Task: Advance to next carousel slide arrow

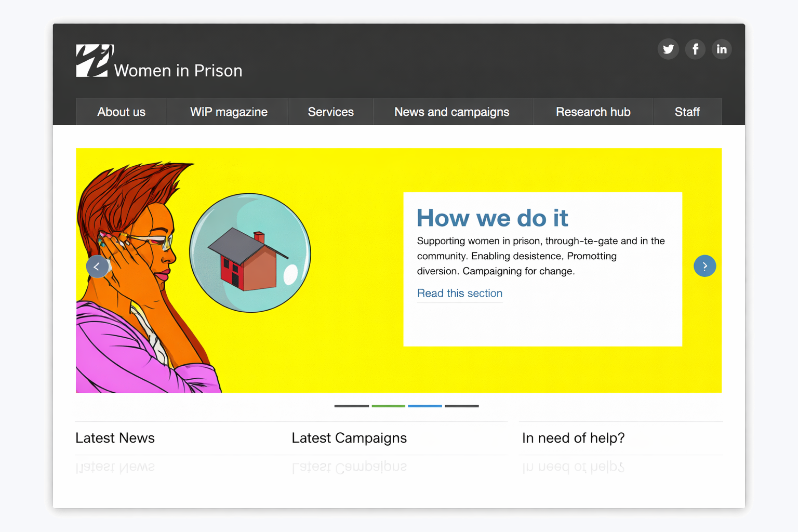Action: [x=705, y=266]
